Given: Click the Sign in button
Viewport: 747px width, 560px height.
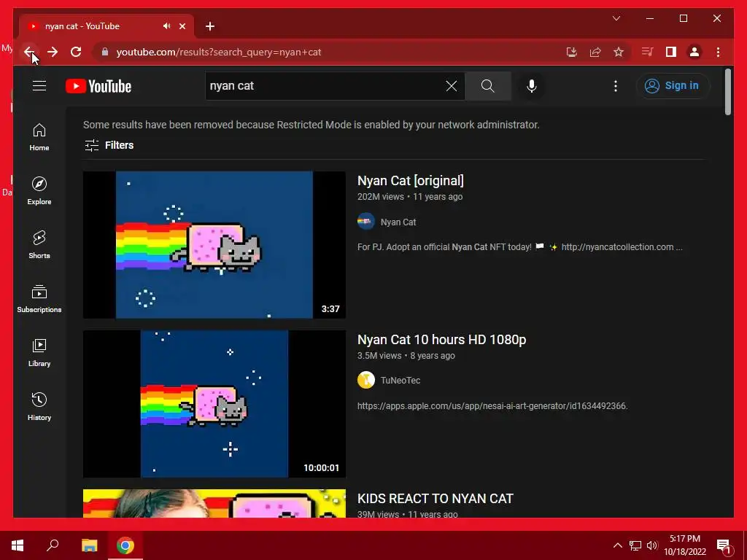Looking at the screenshot, I should point(673,86).
